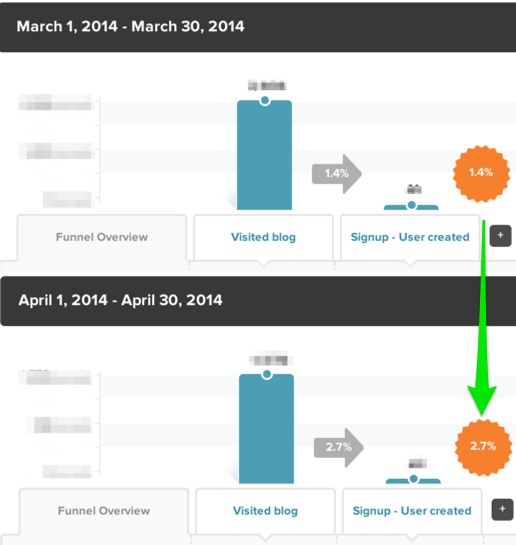
Task: Click the March Visited blog bar marker dot
Action: (x=265, y=101)
